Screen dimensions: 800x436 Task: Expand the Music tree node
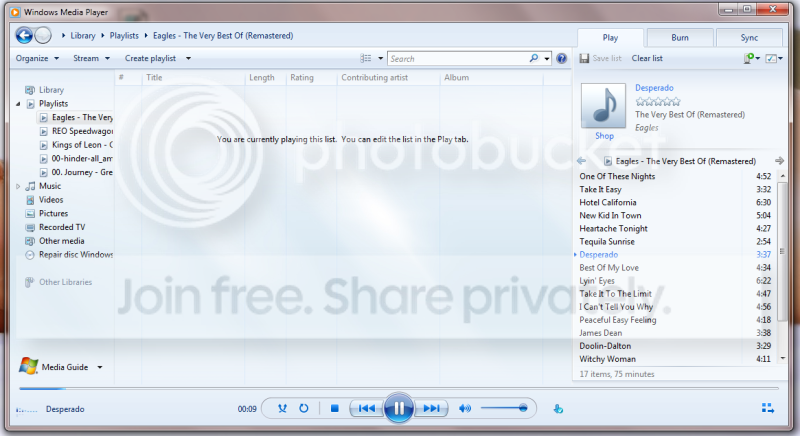pyautogui.click(x=18, y=187)
